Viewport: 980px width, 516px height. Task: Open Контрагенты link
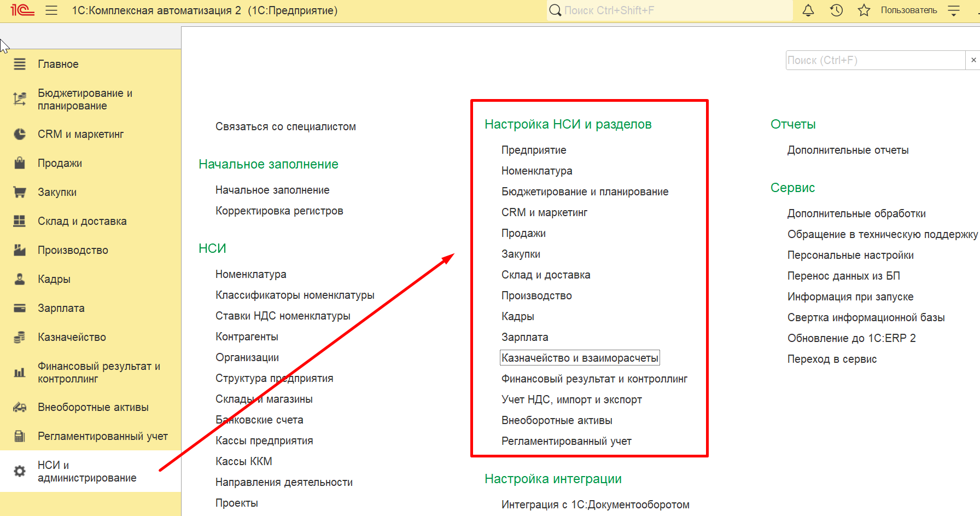(247, 337)
